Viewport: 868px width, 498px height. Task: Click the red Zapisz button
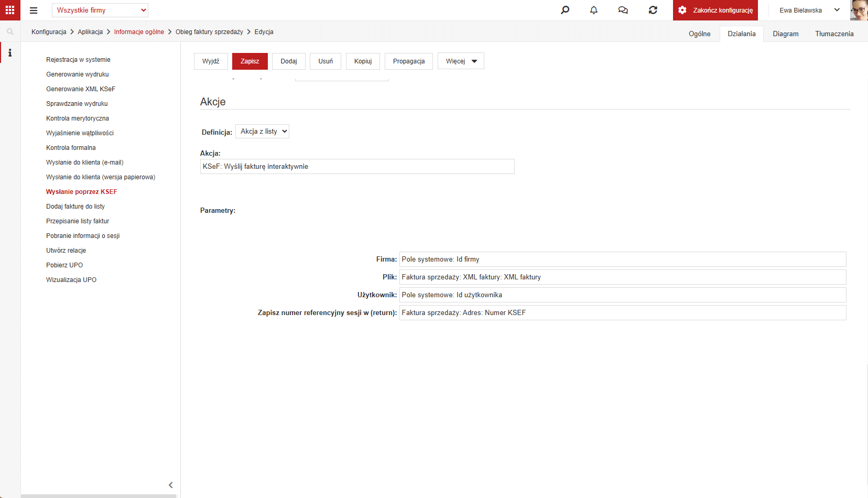(x=250, y=61)
